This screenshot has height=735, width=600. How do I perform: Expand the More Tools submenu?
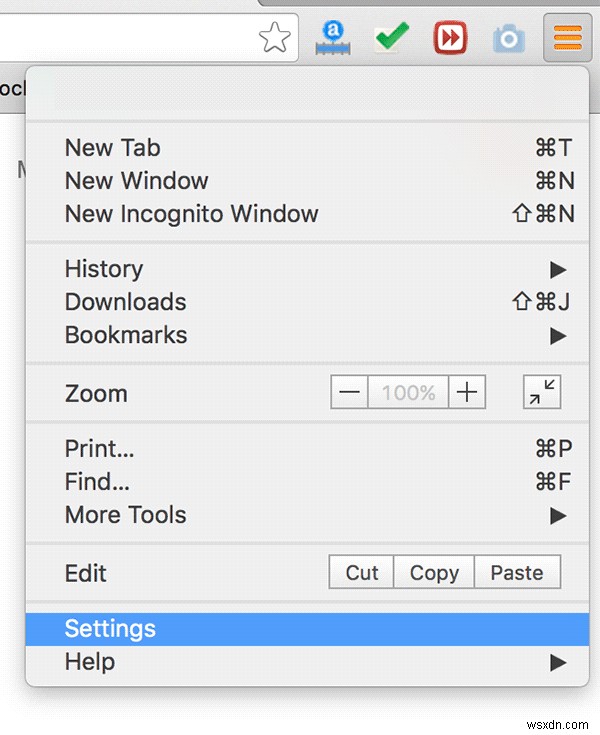click(308, 515)
